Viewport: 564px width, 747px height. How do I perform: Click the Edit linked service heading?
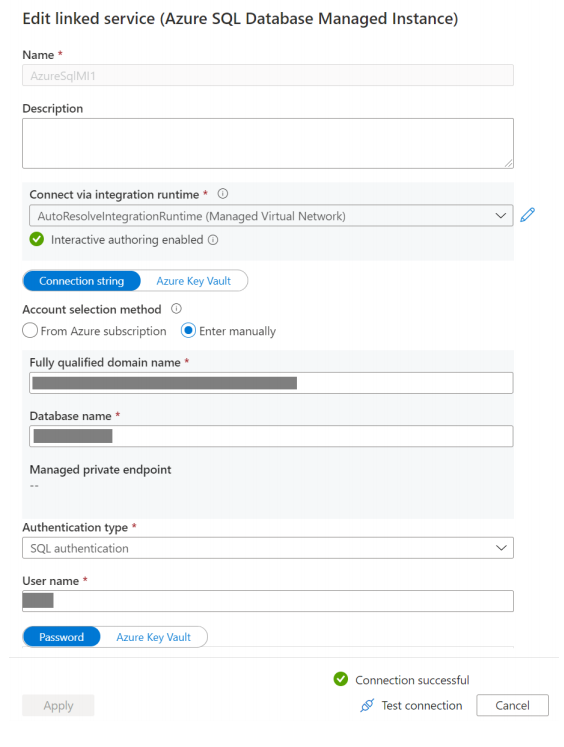240,19
